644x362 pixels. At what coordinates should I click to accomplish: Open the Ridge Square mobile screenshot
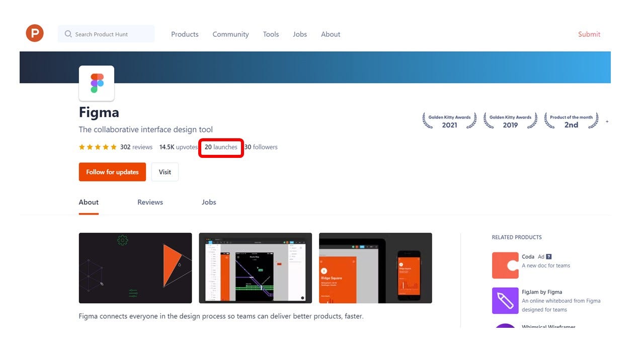(375, 268)
